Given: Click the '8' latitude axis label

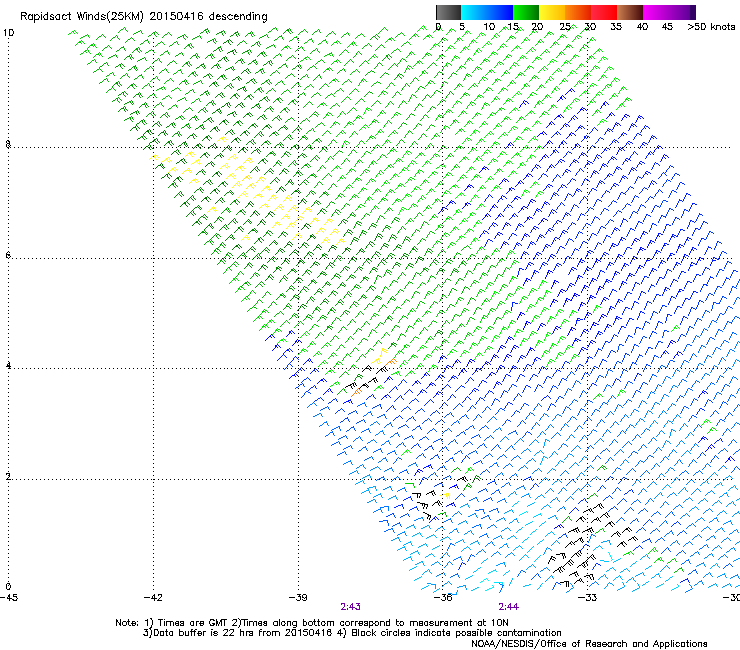Looking at the screenshot, I should tap(8, 144).
